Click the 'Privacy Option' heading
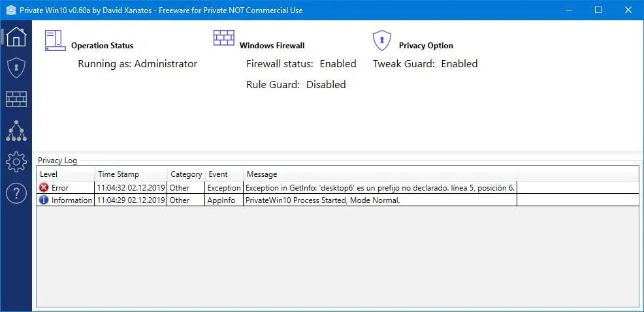The height and width of the screenshot is (312, 644). 426,46
